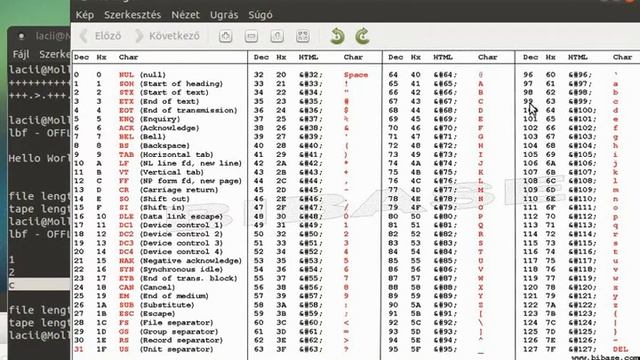Open the Szerkesztés menu in image viewer
Viewport: 640px width, 360px height.
pyautogui.click(x=132, y=15)
